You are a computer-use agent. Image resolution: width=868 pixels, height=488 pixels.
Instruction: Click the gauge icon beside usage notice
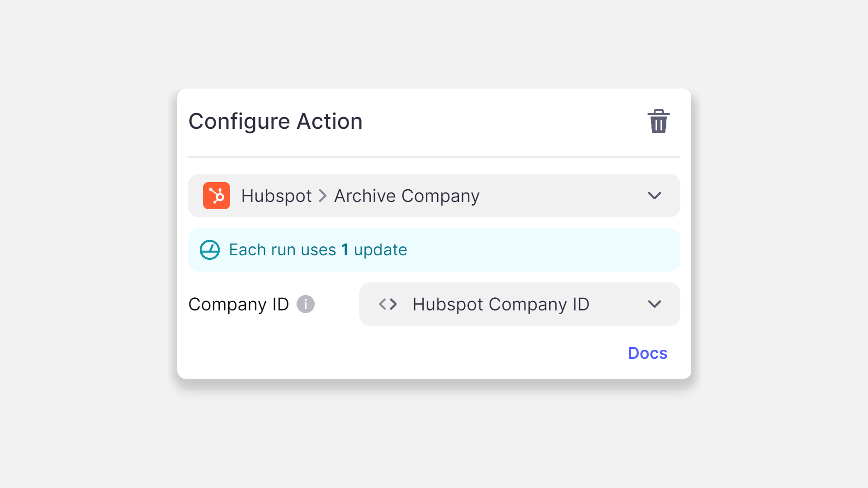tap(210, 250)
